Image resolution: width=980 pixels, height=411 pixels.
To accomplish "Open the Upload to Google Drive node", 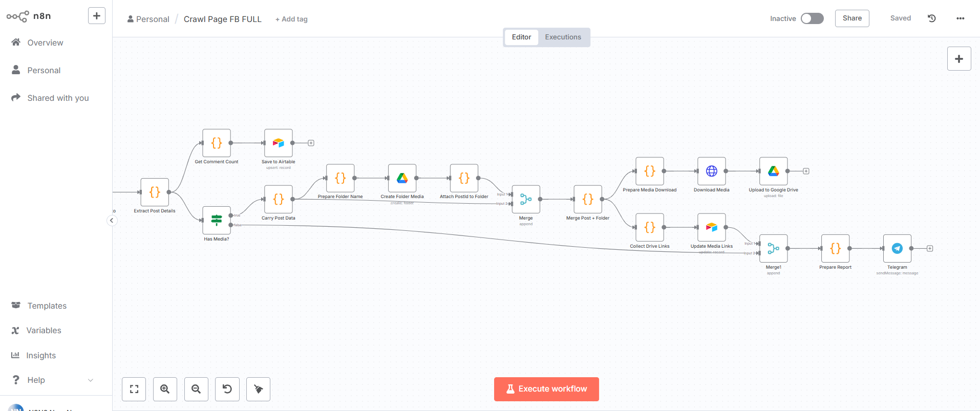I will 773,171.
